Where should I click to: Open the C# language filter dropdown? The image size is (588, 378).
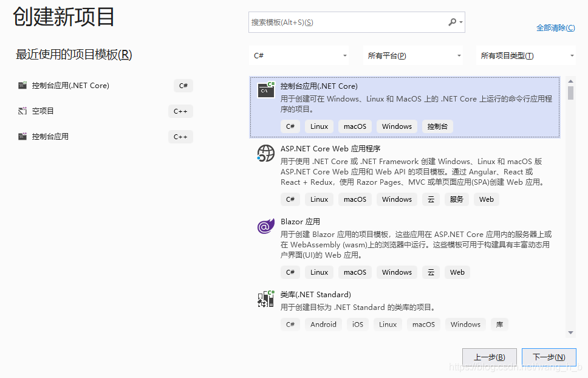[299, 55]
